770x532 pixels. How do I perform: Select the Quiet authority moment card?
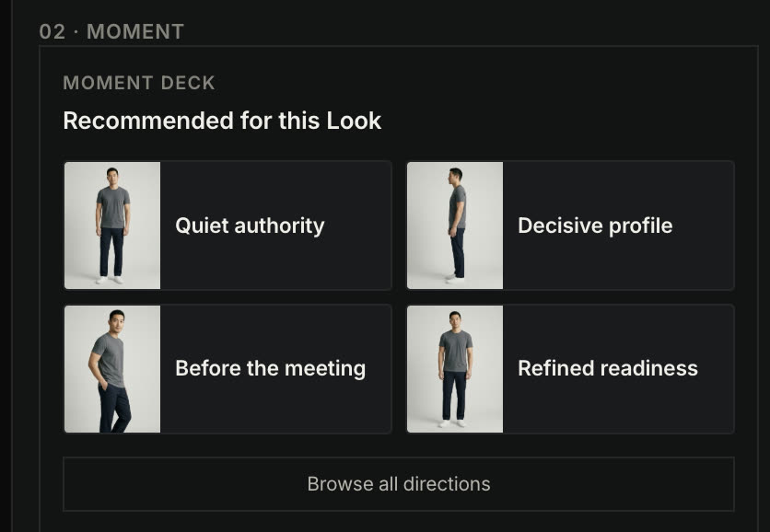pos(227,226)
